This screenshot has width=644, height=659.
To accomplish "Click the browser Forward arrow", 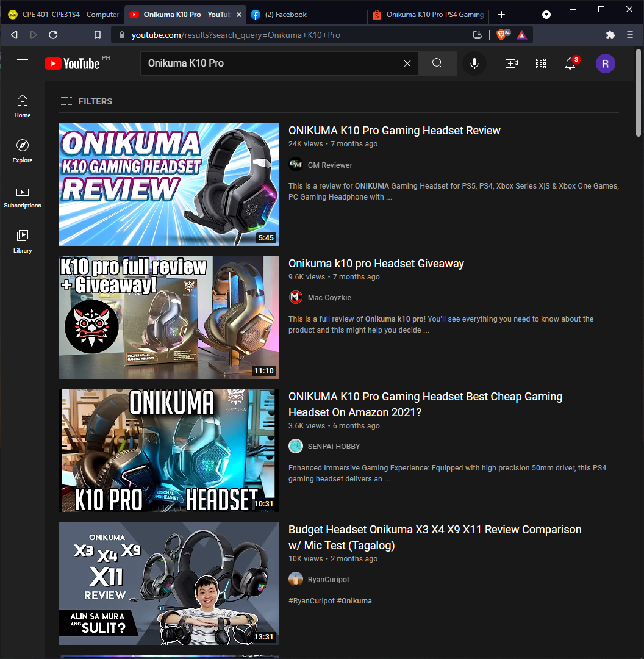I will [34, 35].
